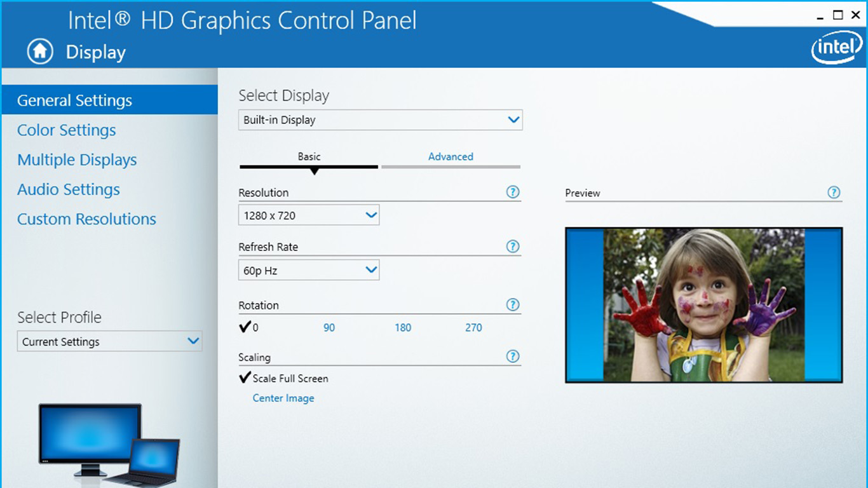Open the Refresh Rate help icon
This screenshot has width=868, height=488.
513,247
